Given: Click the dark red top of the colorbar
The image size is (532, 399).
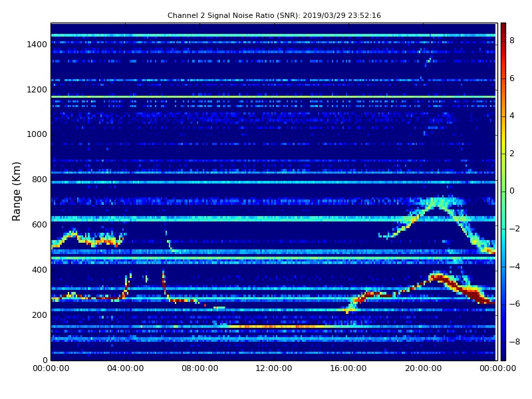Looking at the screenshot, I should point(503,29).
